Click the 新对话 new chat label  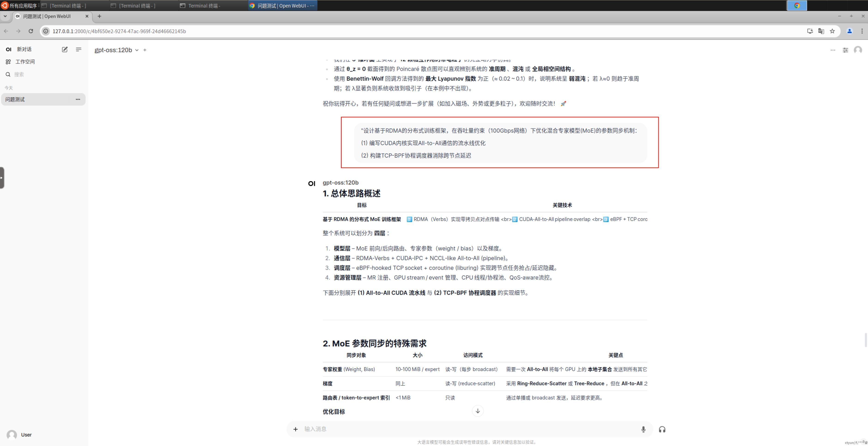(x=24, y=49)
